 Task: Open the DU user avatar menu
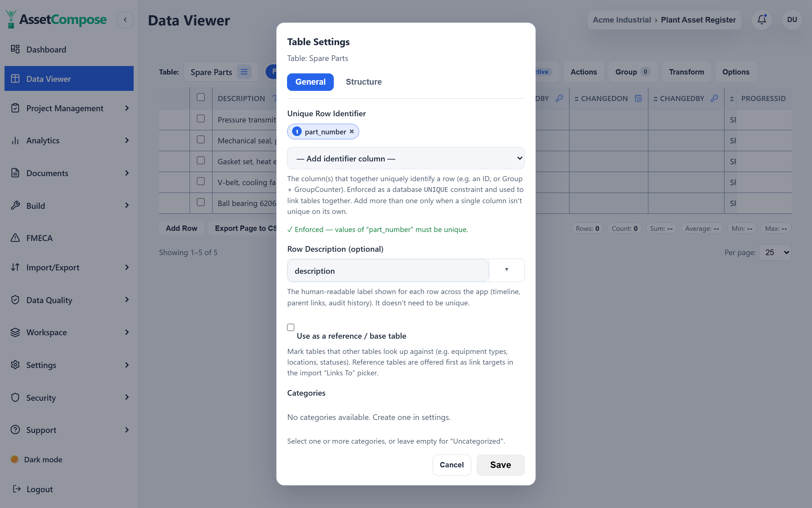pyautogui.click(x=792, y=20)
